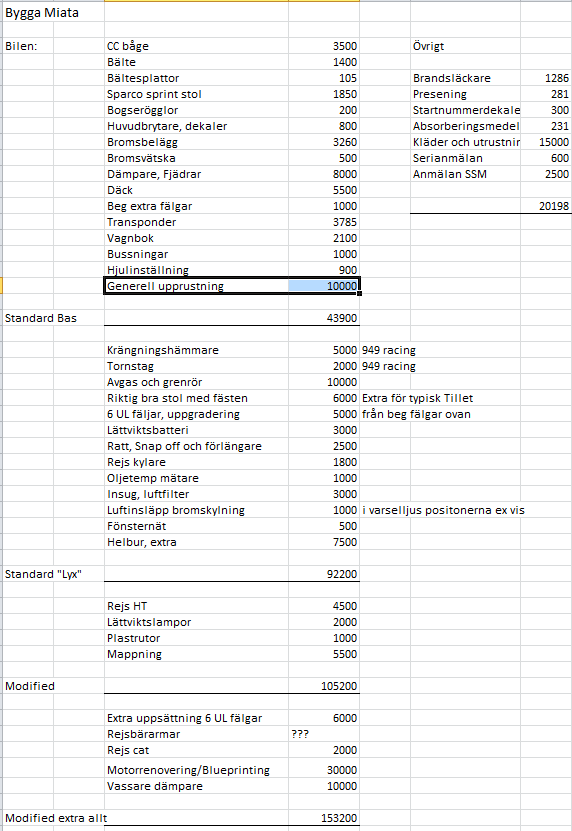This screenshot has width=572, height=831.
Task: Click the 'Lättviktslampor' cell
Action: tap(196, 622)
